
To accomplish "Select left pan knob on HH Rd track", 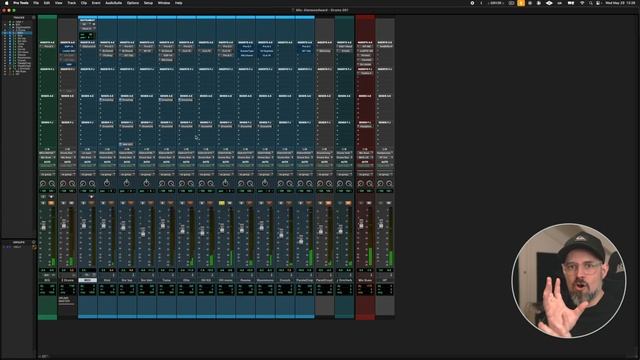I will pyautogui.click(x=202, y=184).
